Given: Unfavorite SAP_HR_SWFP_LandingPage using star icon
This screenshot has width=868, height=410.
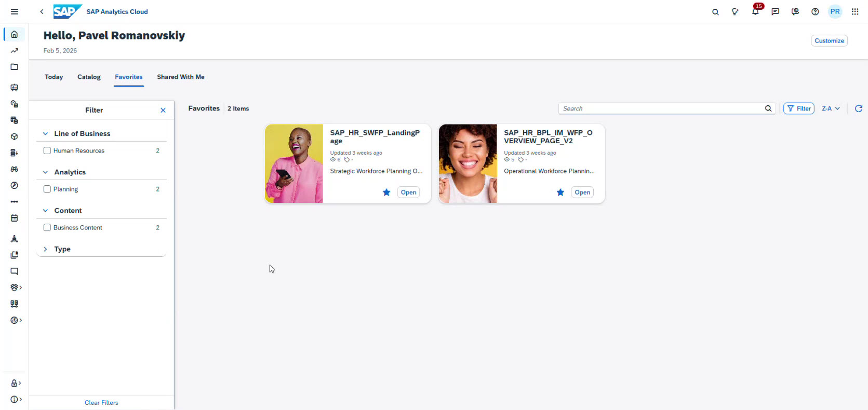Looking at the screenshot, I should [x=386, y=193].
